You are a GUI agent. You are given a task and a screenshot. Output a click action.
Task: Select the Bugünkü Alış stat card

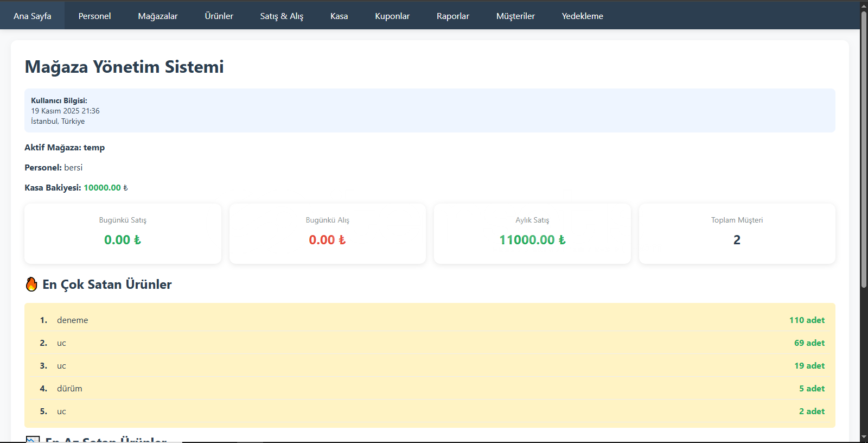(x=327, y=233)
